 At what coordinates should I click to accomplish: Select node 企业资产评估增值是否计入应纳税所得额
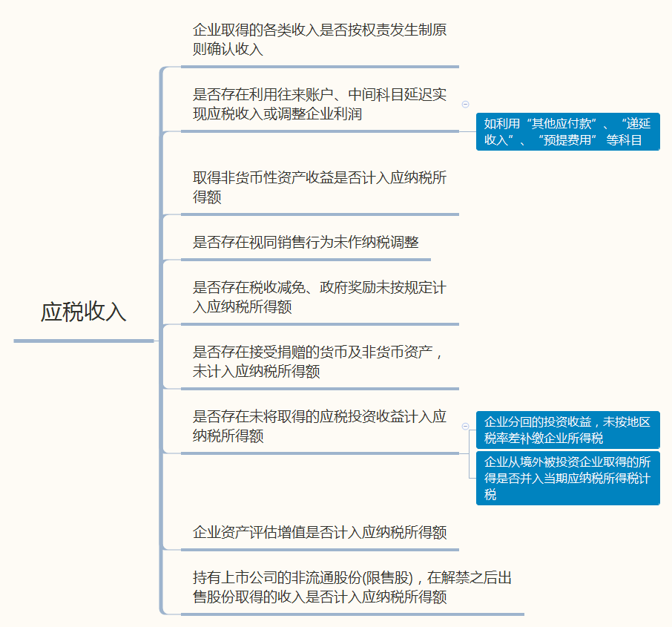click(x=319, y=533)
